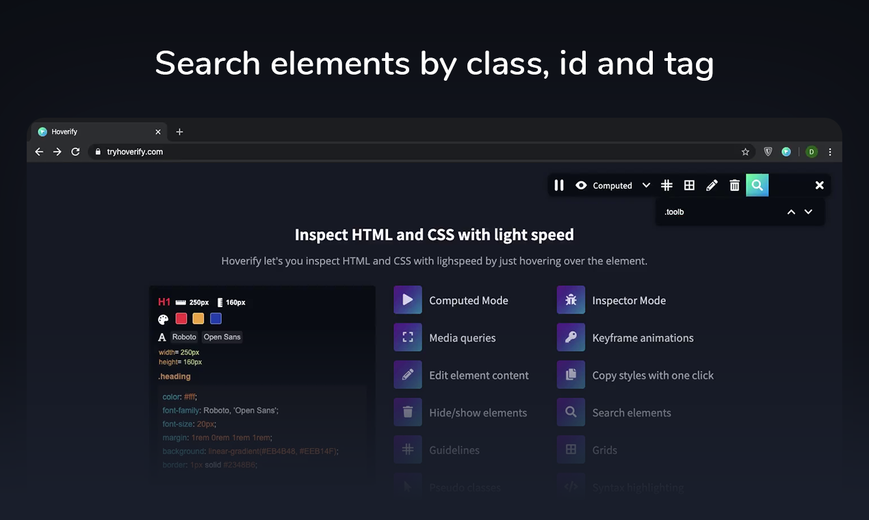Enable the guidelines hash tool
This screenshot has width=869, height=520.
[667, 185]
